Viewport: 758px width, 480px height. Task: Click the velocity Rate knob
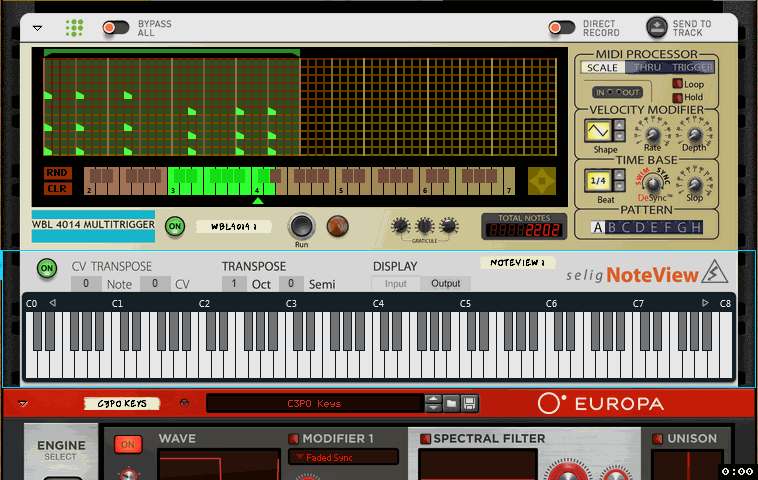(653, 134)
